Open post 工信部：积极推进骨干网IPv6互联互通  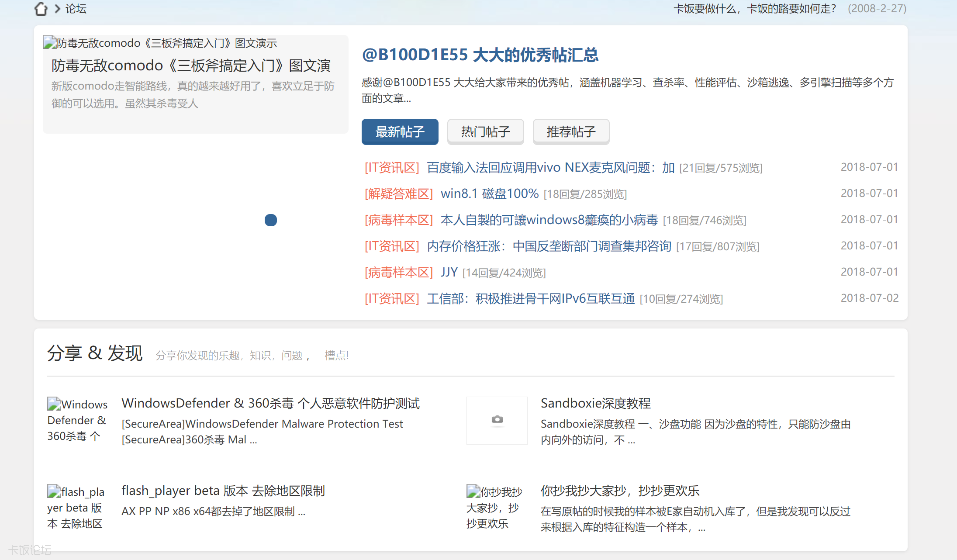tap(531, 299)
